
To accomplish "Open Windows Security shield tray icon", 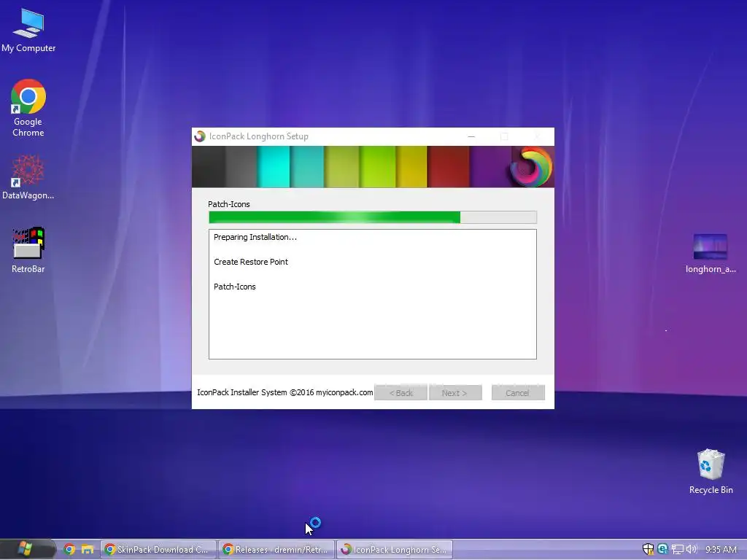I will [648, 549].
